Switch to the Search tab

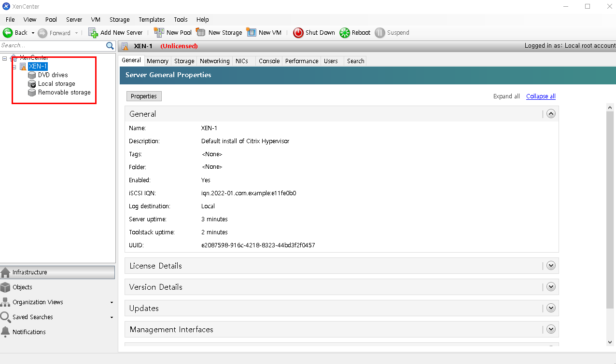click(356, 61)
